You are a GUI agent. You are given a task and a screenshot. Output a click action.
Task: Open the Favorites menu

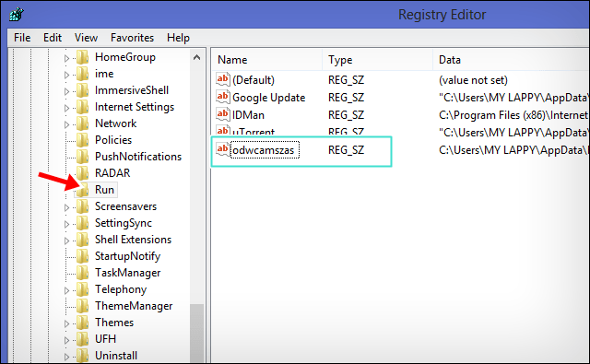pos(132,38)
